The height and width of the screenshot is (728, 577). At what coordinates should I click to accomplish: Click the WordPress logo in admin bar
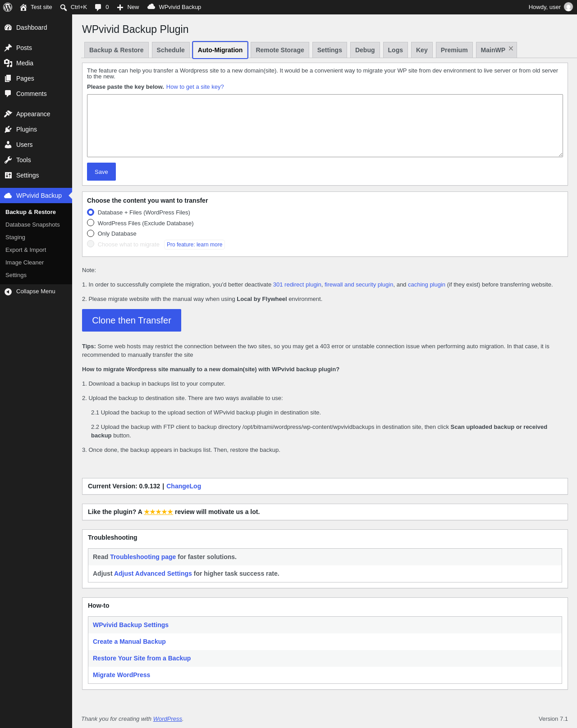[x=8, y=7]
